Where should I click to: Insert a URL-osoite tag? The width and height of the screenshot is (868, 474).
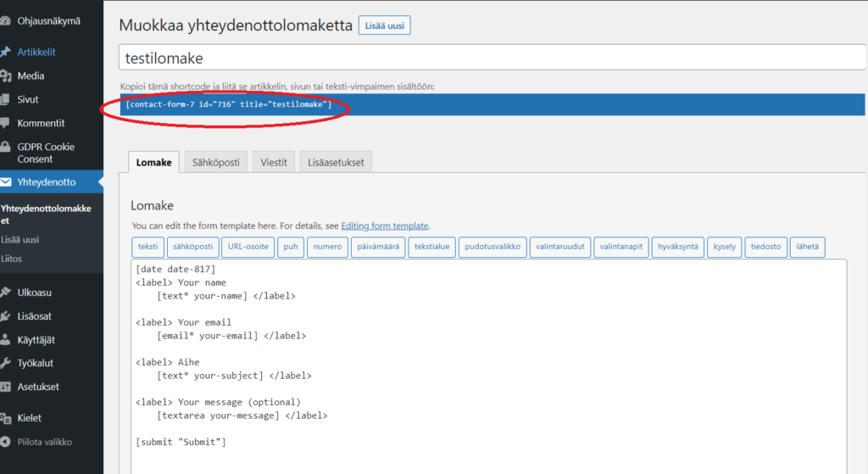pyautogui.click(x=248, y=247)
